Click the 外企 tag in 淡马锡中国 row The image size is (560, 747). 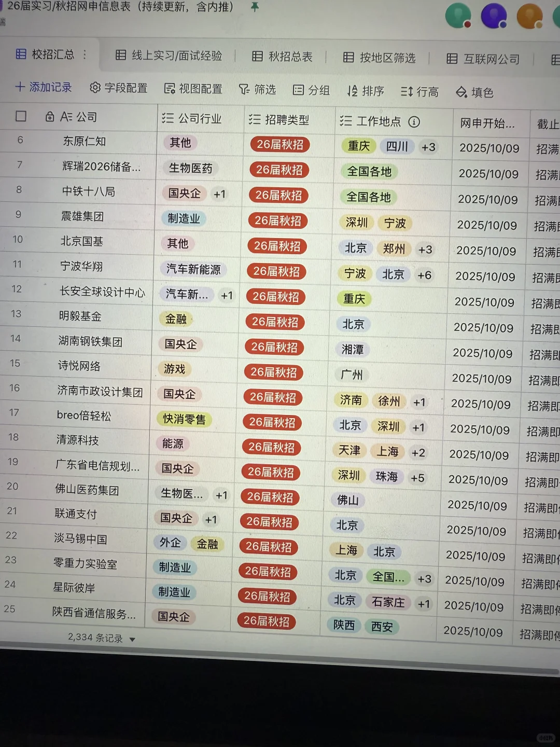[170, 543]
